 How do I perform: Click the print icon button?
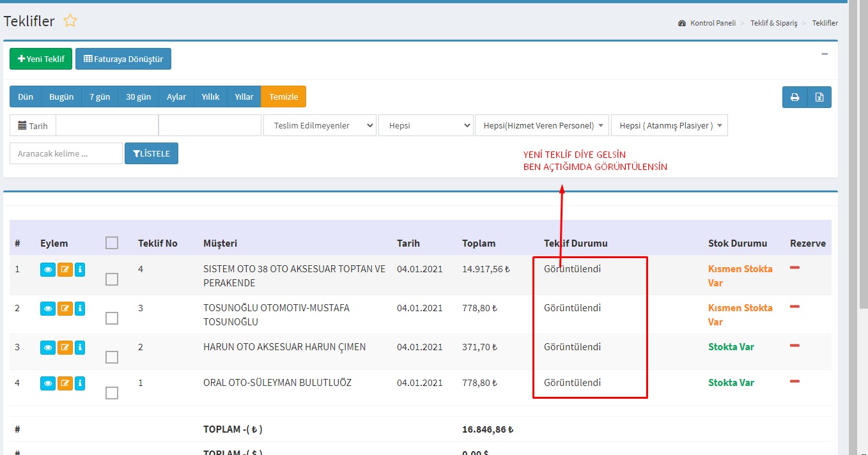[794, 97]
